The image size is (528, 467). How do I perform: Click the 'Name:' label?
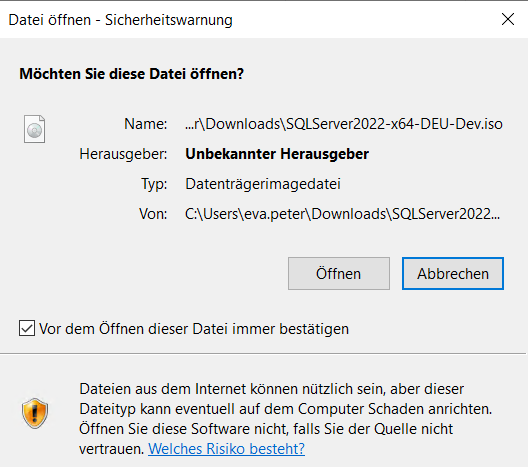point(145,124)
